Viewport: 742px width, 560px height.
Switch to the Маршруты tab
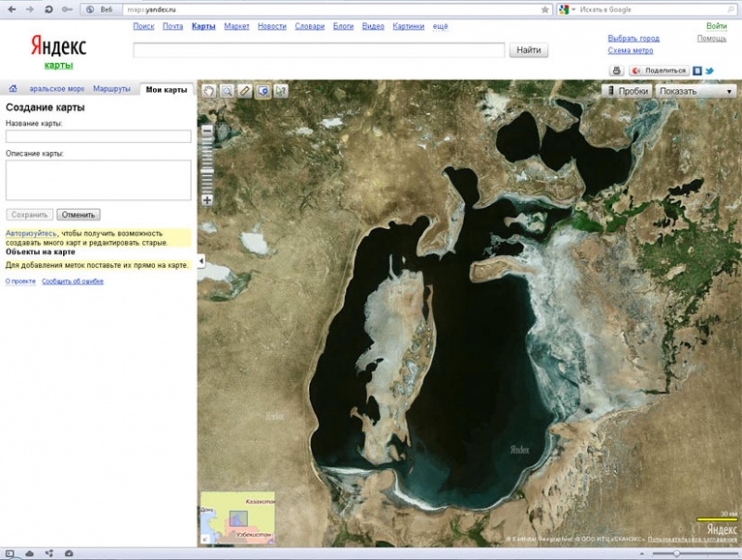point(112,89)
